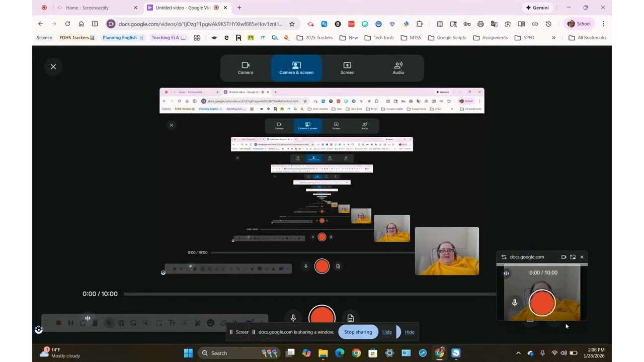Select the Screen recording mode
The width and height of the screenshot is (644, 362).
(347, 68)
